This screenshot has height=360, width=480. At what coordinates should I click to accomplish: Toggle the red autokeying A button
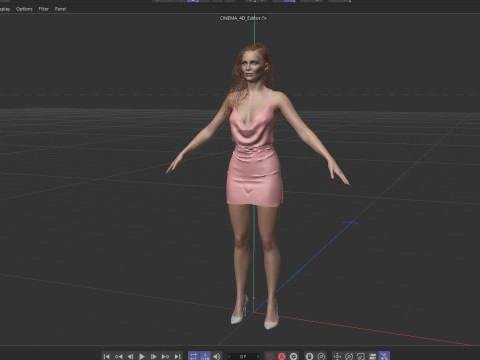pyautogui.click(x=282, y=356)
